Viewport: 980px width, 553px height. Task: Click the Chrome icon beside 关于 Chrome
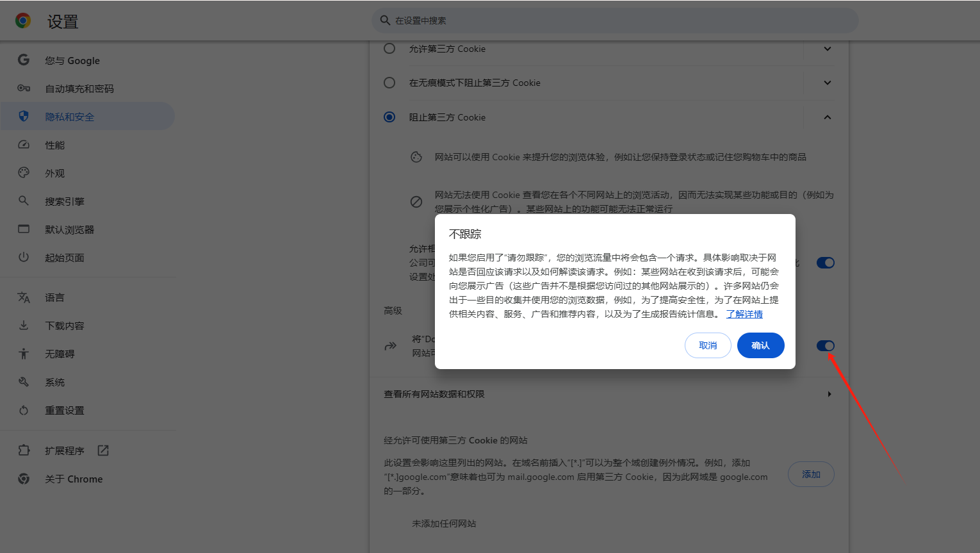click(x=24, y=479)
